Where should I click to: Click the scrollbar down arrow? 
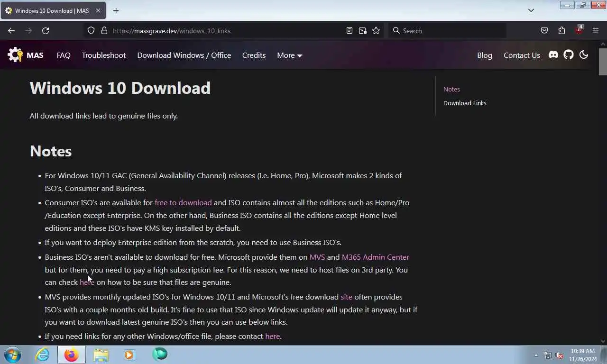[603, 341]
